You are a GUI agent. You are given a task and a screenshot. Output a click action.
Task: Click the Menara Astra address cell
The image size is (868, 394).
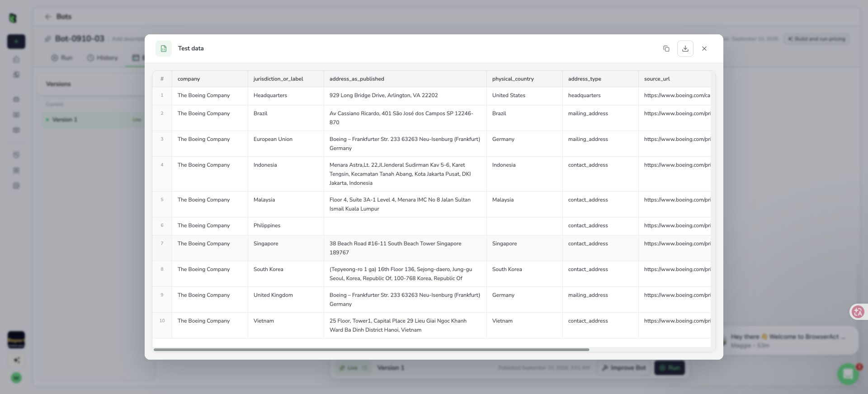[405, 174]
